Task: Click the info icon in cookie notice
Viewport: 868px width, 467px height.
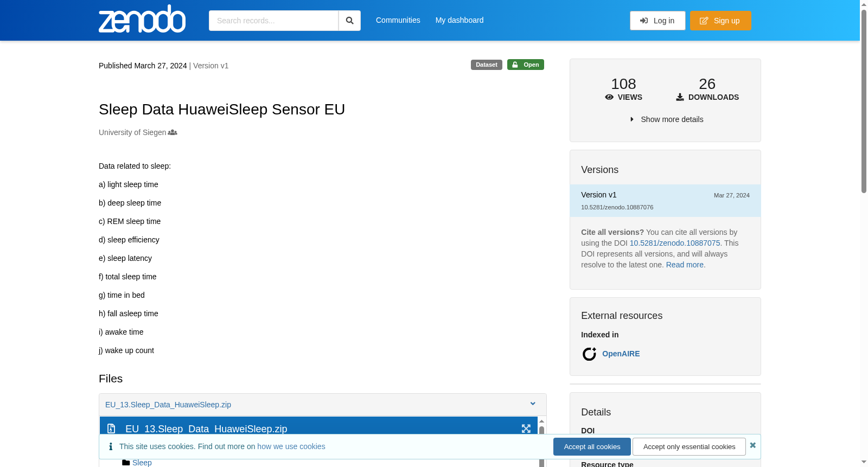Action: coord(111,446)
